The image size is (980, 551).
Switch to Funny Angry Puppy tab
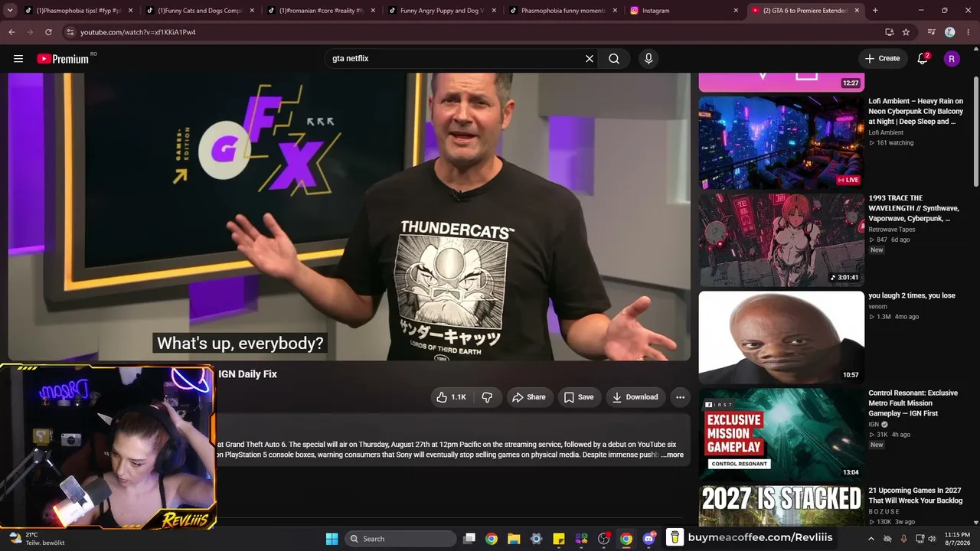pyautogui.click(x=442, y=11)
